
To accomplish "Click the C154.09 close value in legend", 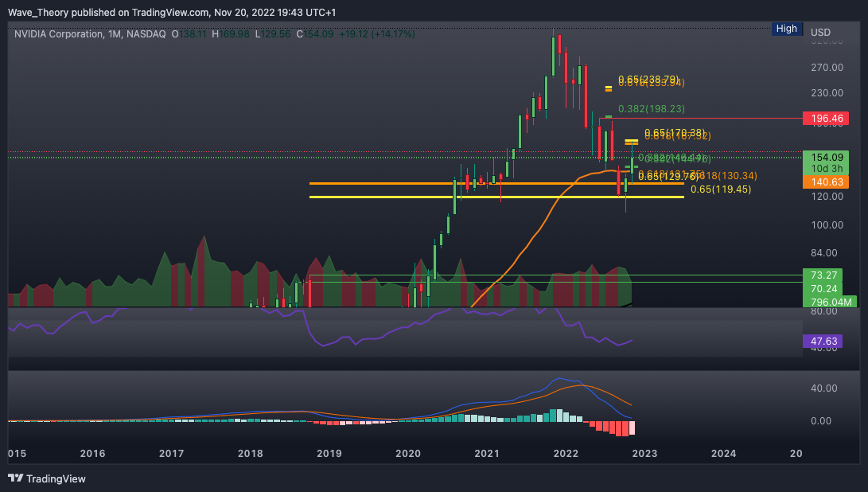I will pos(315,34).
